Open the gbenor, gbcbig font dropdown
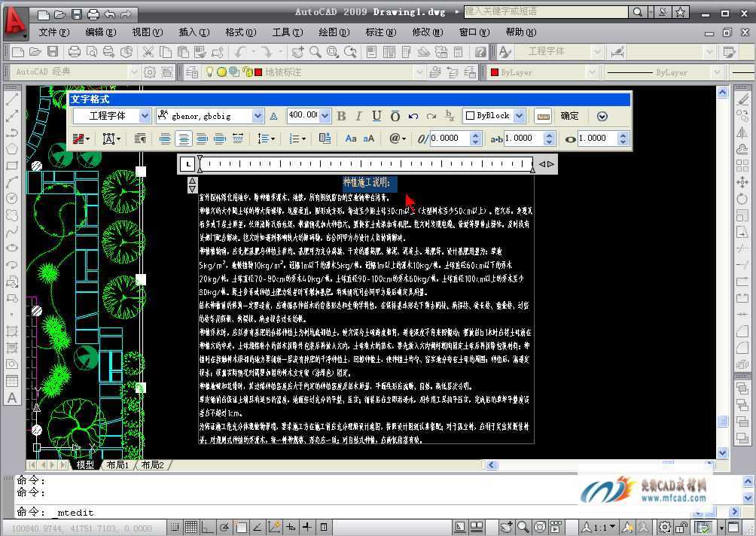This screenshot has height=536, width=756. (x=258, y=116)
